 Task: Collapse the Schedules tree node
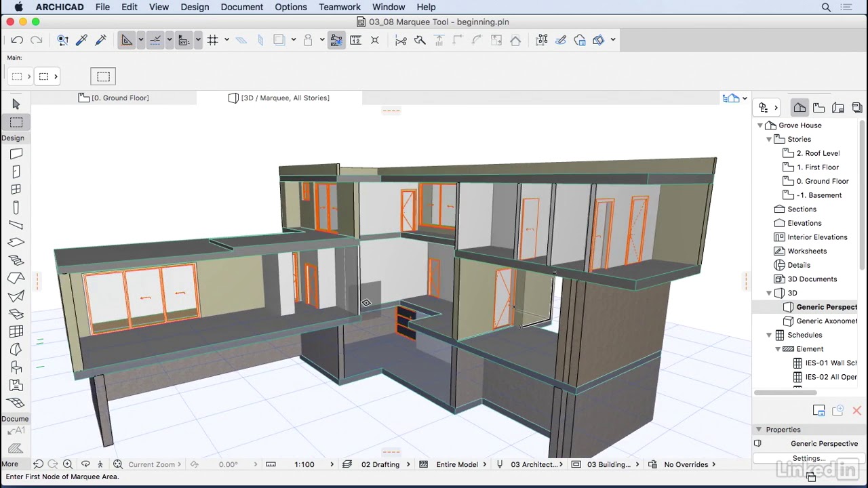pyautogui.click(x=769, y=335)
